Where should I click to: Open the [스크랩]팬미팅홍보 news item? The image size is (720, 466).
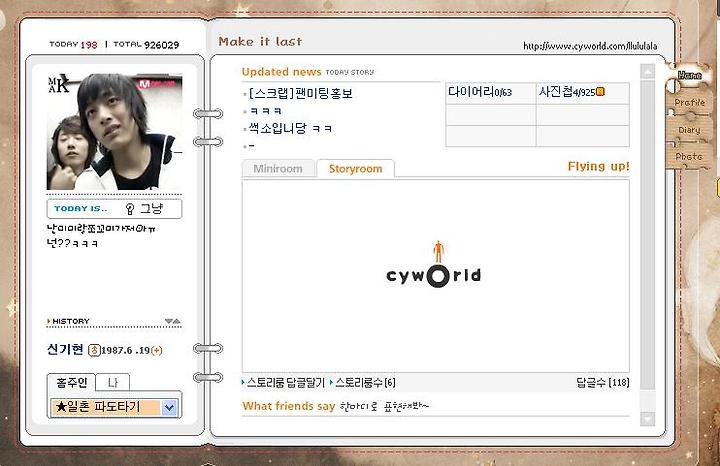301,94
